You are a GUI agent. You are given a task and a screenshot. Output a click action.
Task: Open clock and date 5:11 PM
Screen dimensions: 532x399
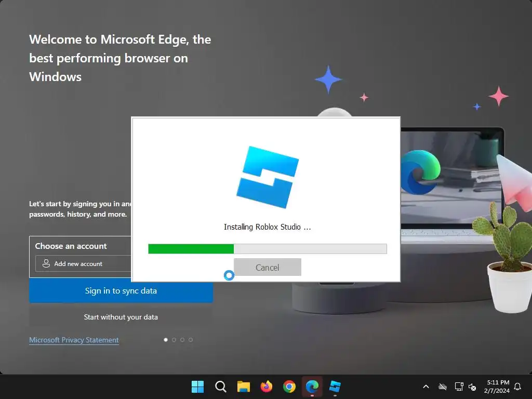(x=497, y=387)
